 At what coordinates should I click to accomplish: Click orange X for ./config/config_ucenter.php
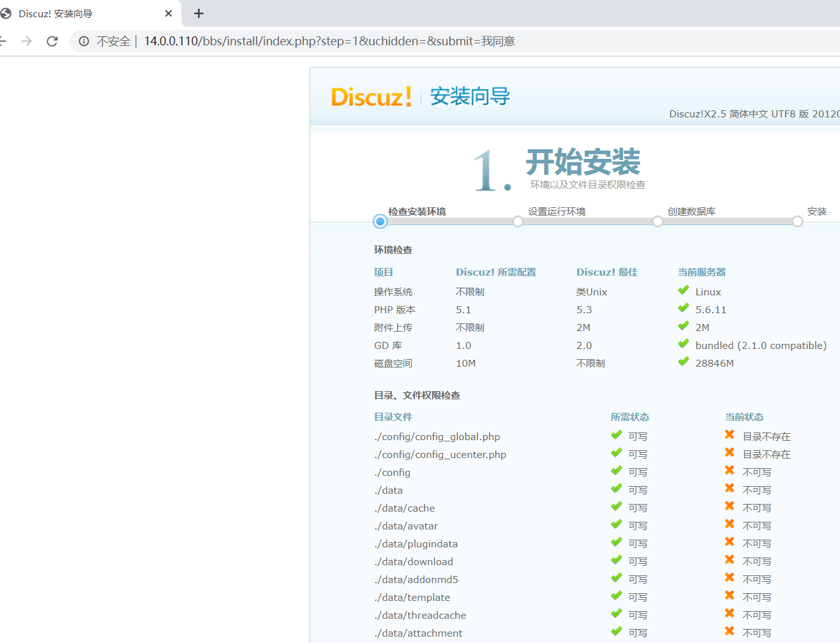[x=730, y=452]
